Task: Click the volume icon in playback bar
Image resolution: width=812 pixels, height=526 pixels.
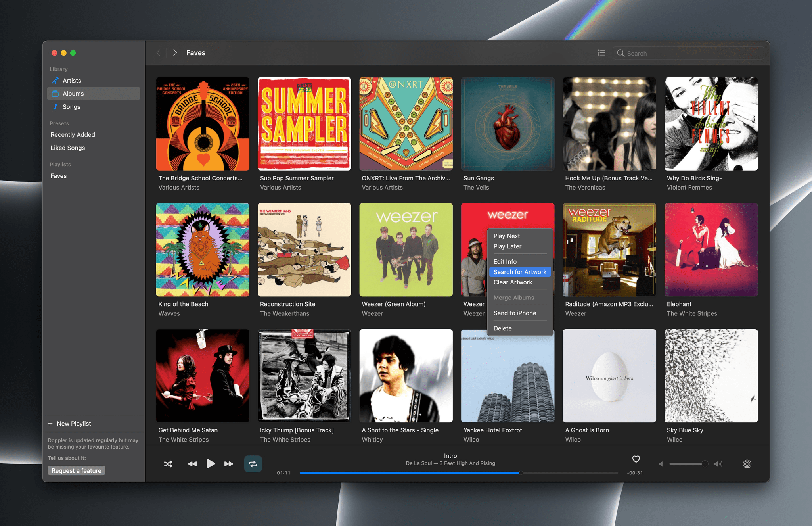Action: pos(717,463)
